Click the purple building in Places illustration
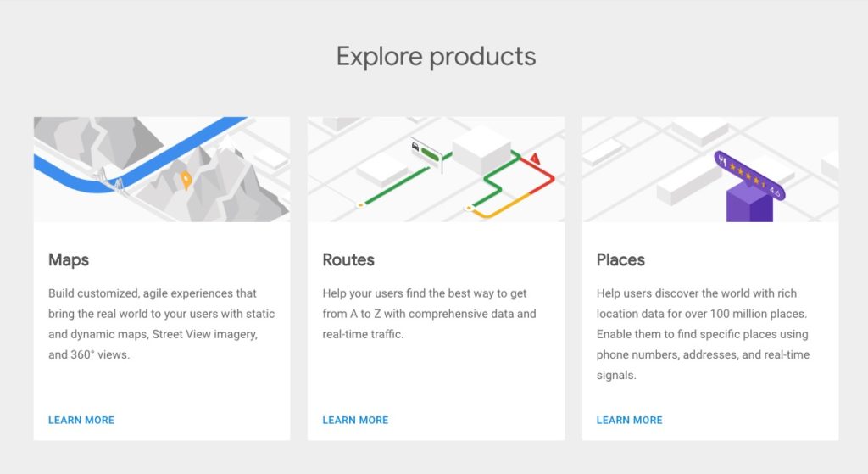The image size is (868, 474). point(749,204)
